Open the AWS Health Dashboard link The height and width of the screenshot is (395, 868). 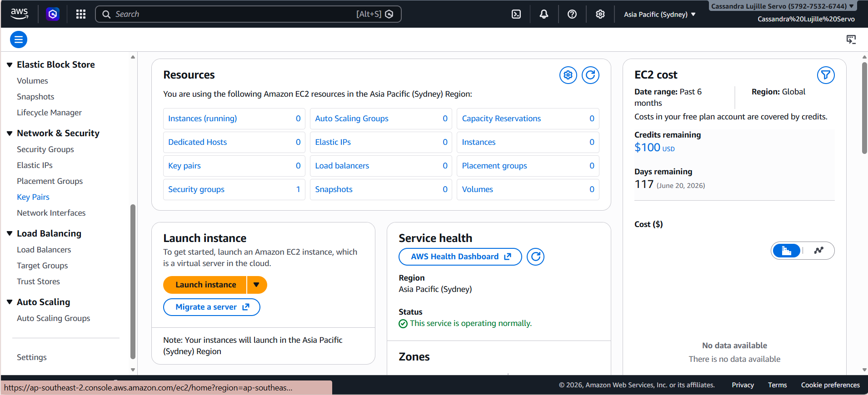(460, 257)
